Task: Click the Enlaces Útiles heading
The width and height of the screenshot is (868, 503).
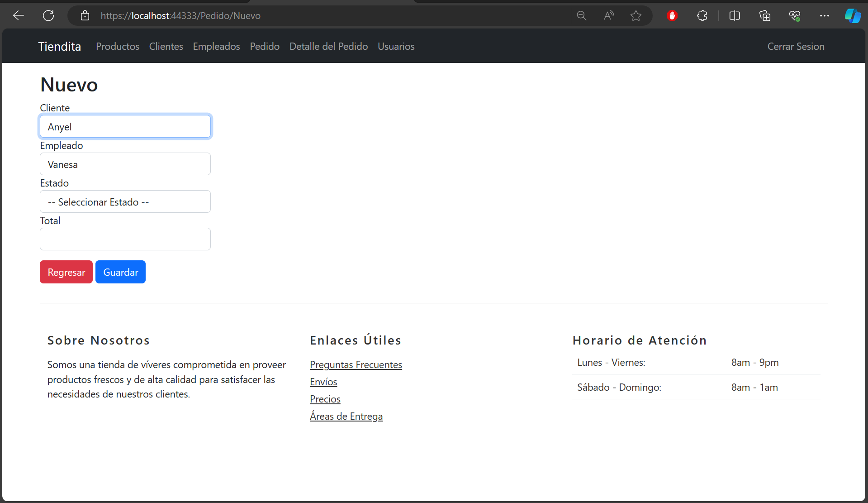Action: pos(356,340)
